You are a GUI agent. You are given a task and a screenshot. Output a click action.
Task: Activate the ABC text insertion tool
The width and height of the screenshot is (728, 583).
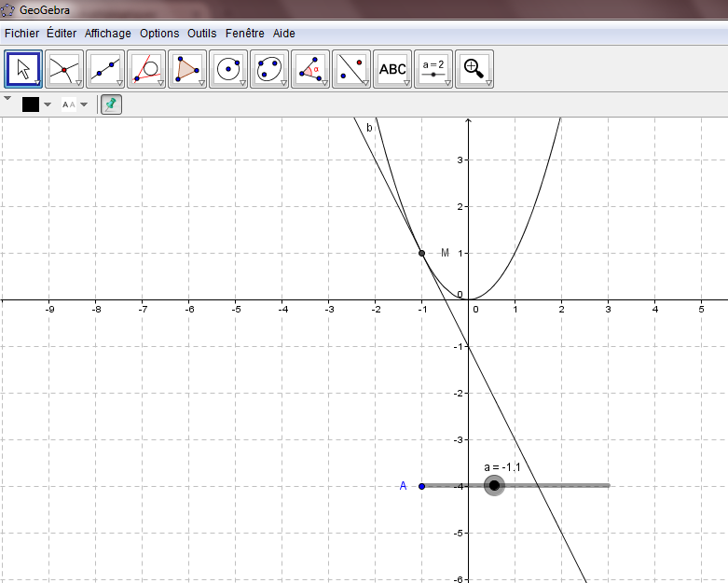tap(392, 68)
